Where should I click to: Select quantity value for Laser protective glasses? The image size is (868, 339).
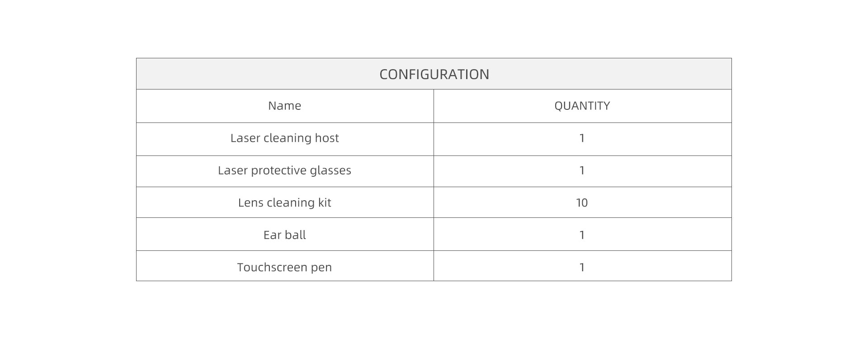pyautogui.click(x=582, y=170)
